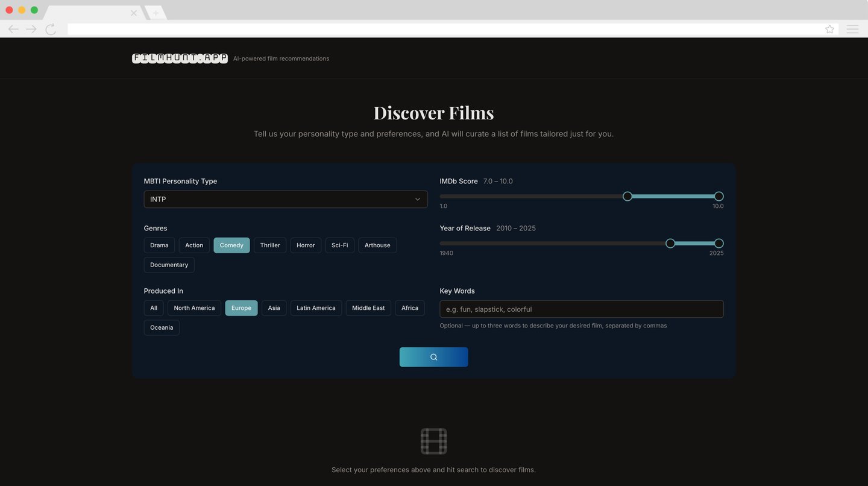Select Latin America production region
Image resolution: width=868 pixels, height=486 pixels.
coord(316,308)
